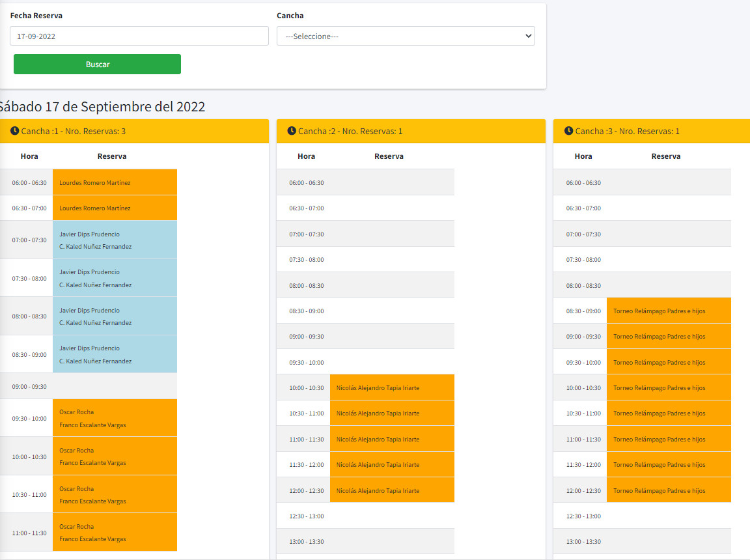Select Javier Dips Prudencio 08:30 - 09:00 block

[x=115, y=354]
